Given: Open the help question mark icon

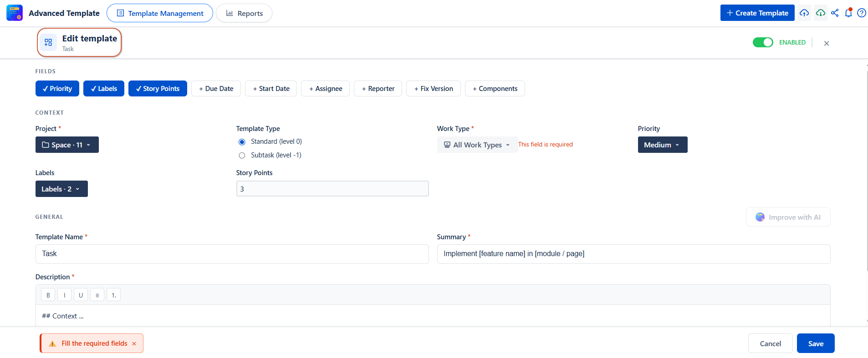Looking at the screenshot, I should 862,13.
